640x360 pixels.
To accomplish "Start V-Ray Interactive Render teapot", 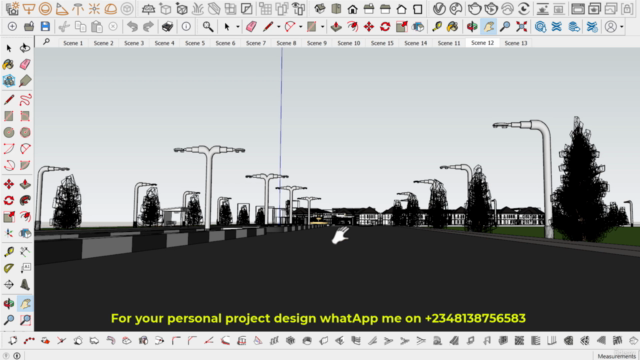I will point(491,9).
